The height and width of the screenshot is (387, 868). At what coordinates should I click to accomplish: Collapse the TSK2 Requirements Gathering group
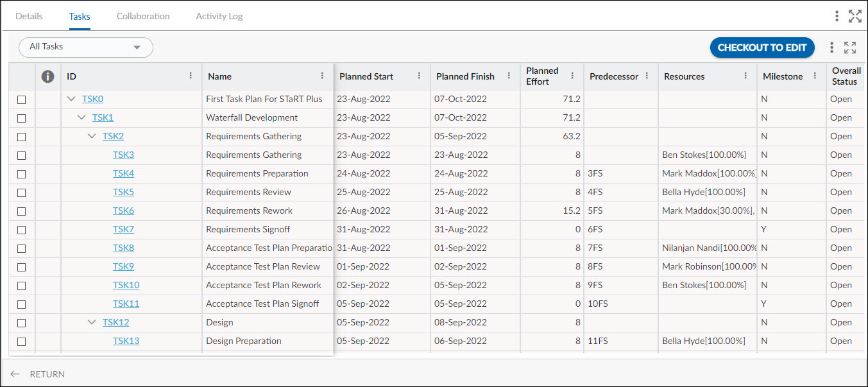pyautogui.click(x=92, y=136)
